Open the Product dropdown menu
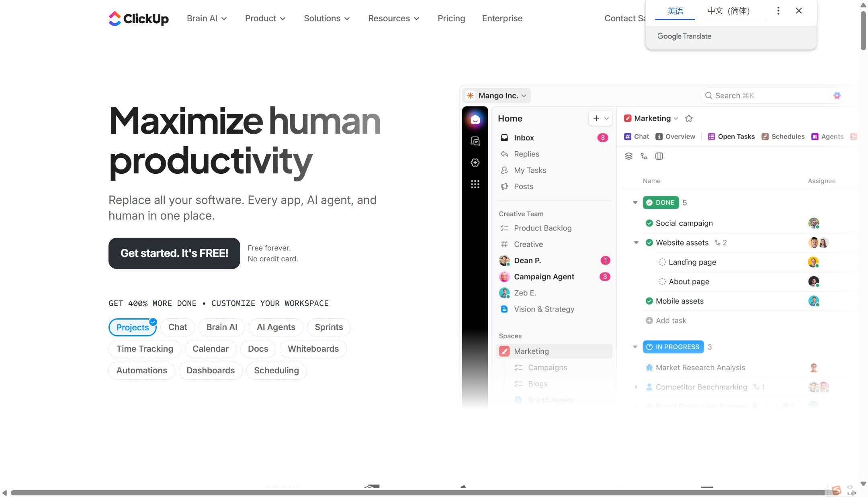 [x=265, y=18]
